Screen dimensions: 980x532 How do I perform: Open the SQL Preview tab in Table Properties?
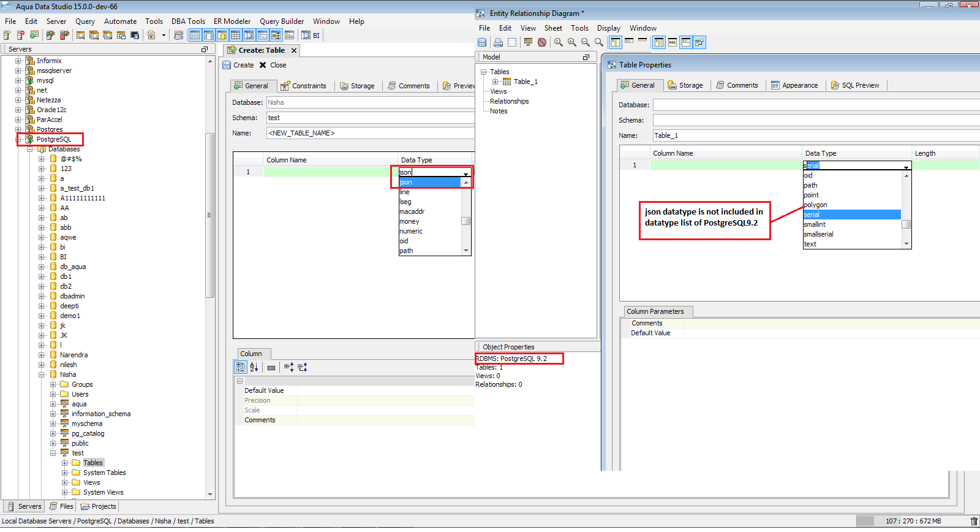(x=854, y=85)
